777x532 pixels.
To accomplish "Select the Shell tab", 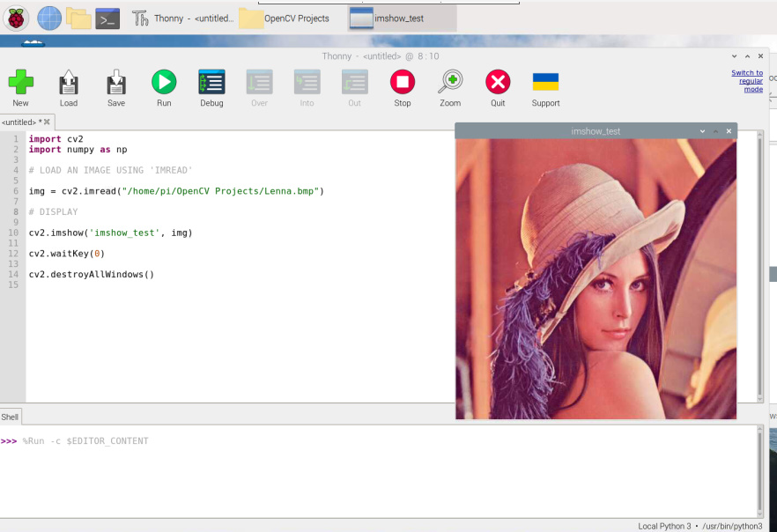I will tap(10, 417).
